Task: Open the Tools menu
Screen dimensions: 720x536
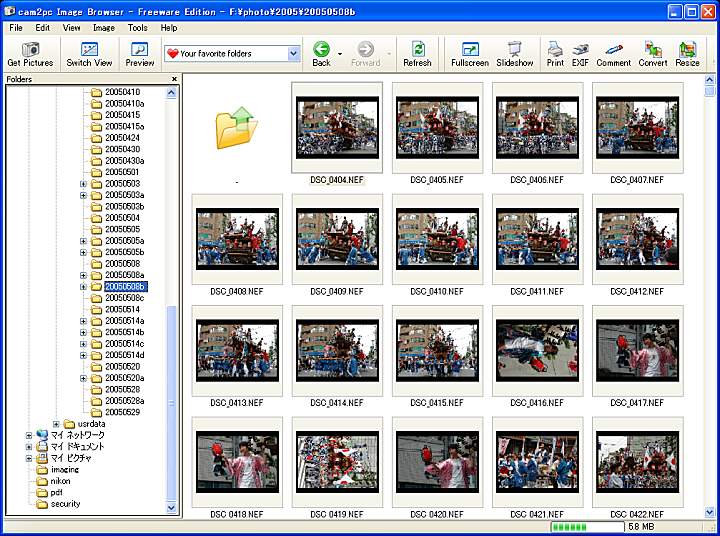Action: pyautogui.click(x=137, y=28)
